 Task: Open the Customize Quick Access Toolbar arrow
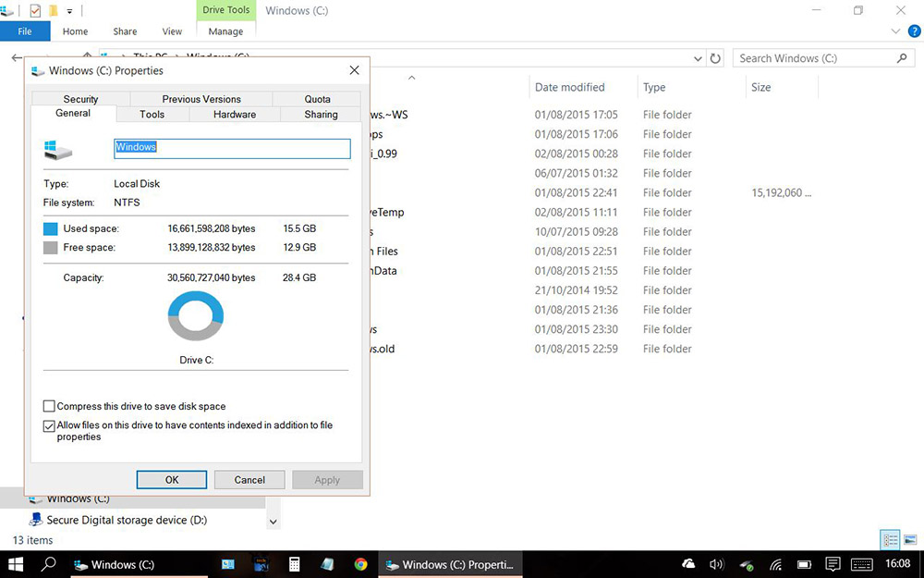click(x=69, y=11)
